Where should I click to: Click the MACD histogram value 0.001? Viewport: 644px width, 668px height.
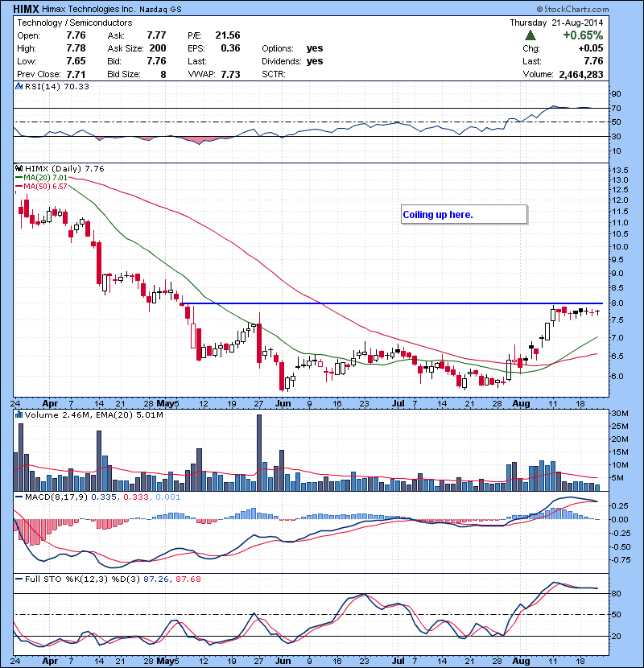tap(168, 497)
